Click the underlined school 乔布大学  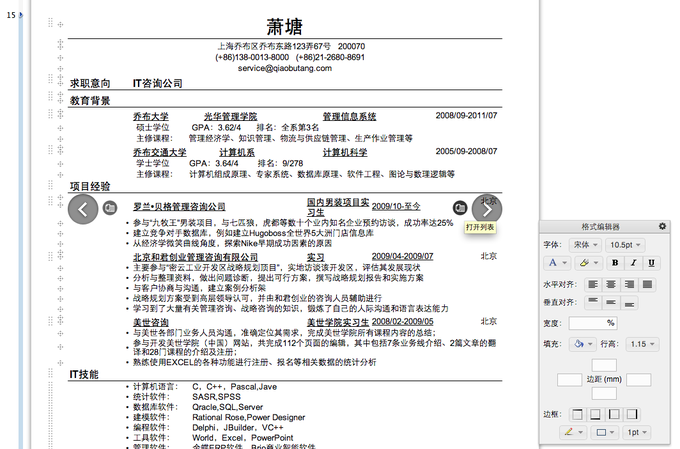pos(150,117)
